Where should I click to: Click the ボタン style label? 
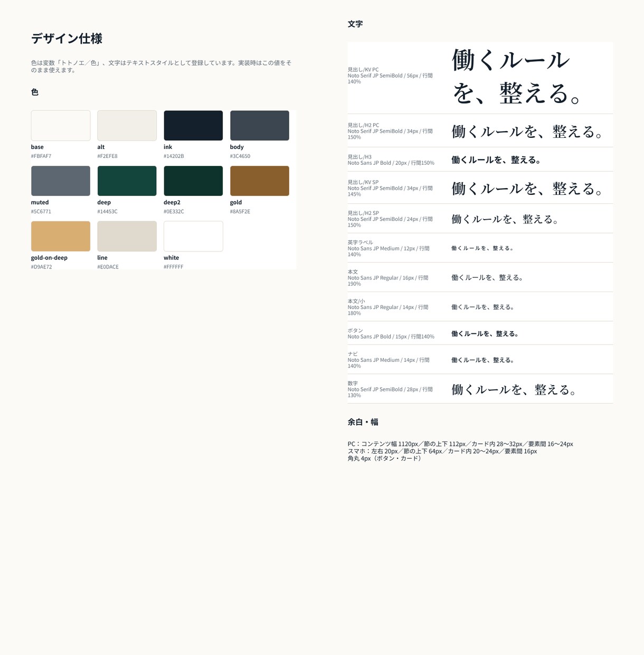(x=355, y=331)
